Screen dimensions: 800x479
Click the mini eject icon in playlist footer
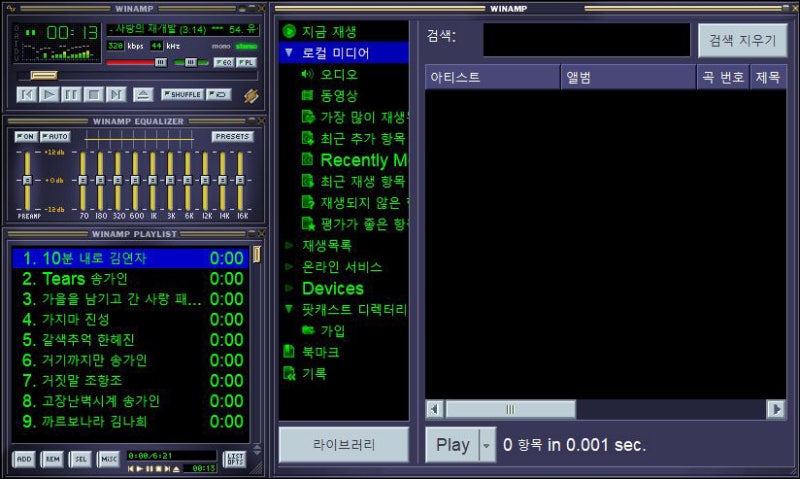[176, 468]
